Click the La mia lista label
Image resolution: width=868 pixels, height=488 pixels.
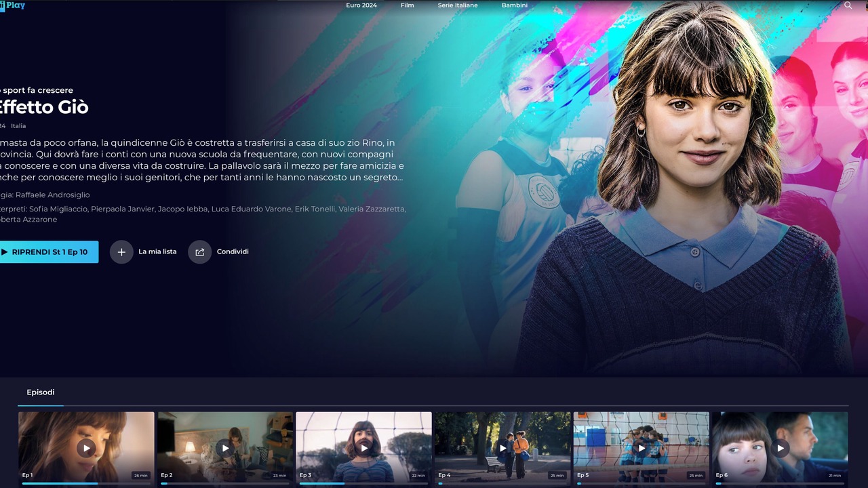[x=157, y=251]
